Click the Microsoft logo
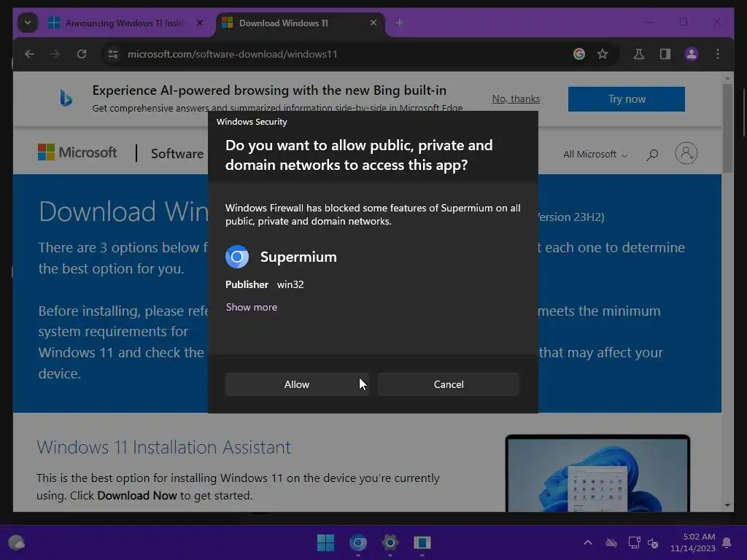747x560 pixels. pyautogui.click(x=77, y=152)
